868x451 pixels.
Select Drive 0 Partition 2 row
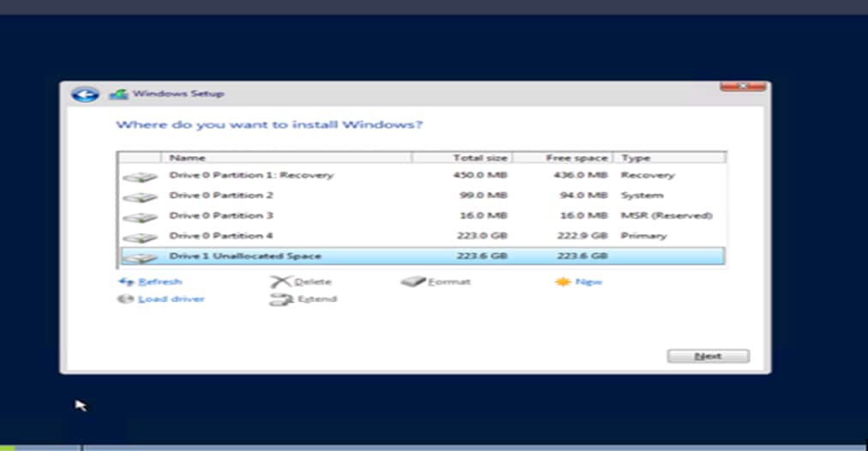422,195
